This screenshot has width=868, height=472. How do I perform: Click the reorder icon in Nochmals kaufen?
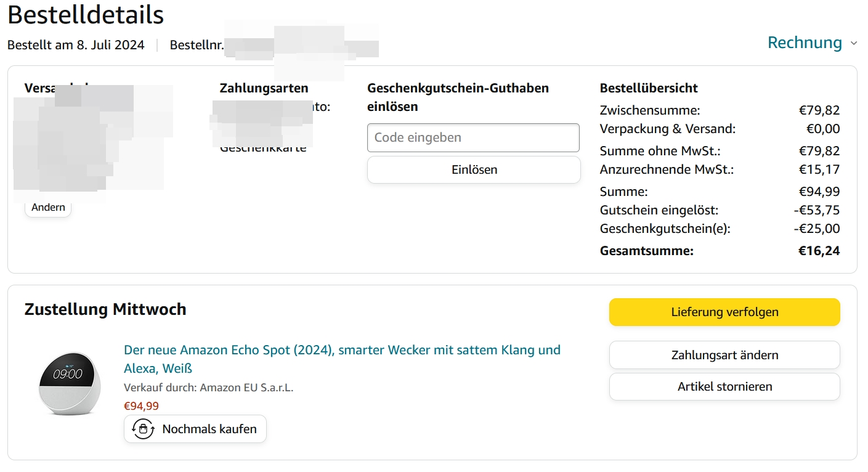pyautogui.click(x=144, y=429)
